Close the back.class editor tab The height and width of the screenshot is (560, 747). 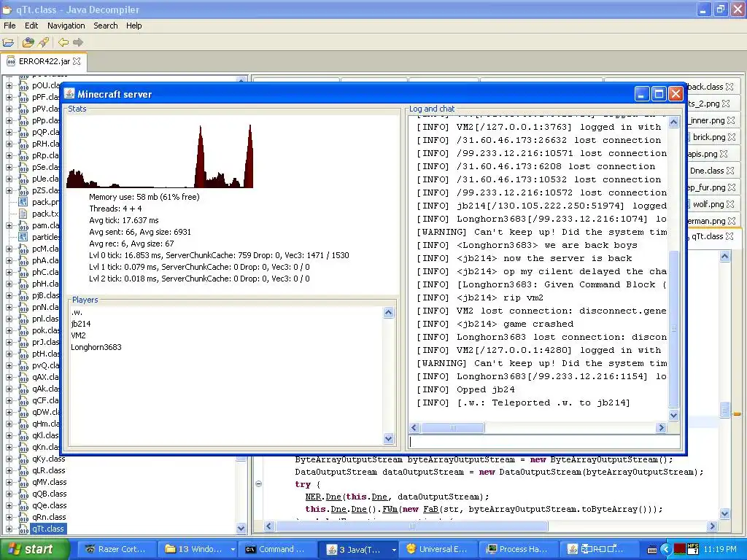tap(729, 87)
